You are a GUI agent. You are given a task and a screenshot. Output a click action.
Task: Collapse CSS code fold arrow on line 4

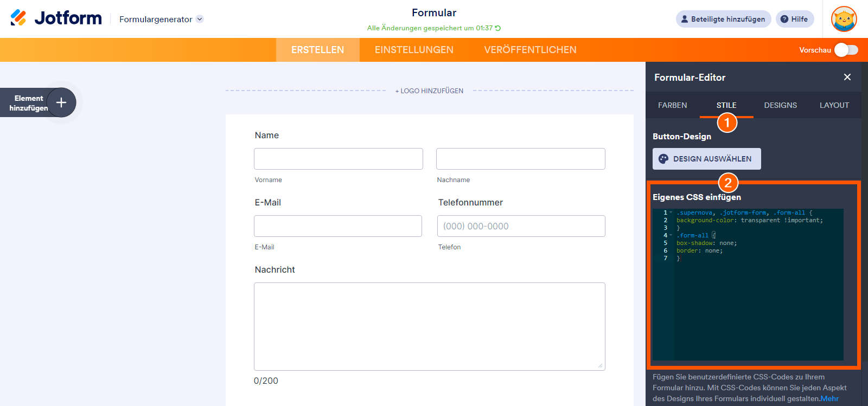point(671,235)
